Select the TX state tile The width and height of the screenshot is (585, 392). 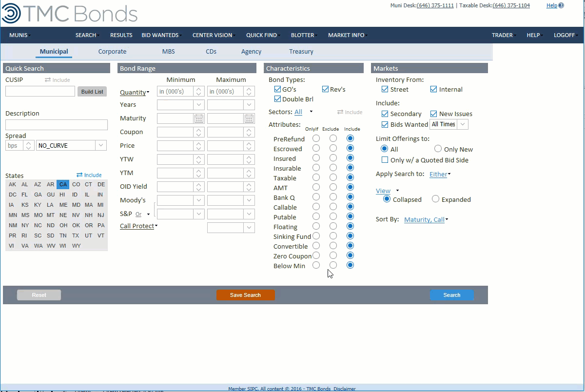point(76,235)
